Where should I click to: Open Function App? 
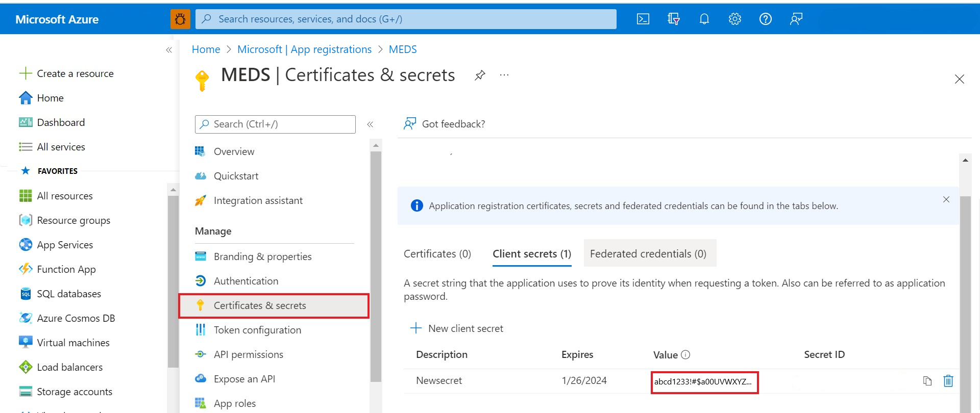57,269
